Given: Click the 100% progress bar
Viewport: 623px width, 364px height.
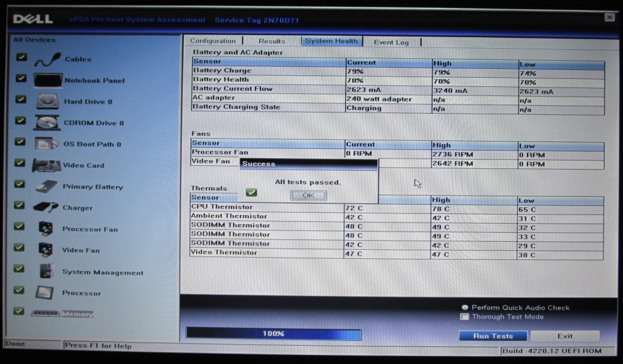Looking at the screenshot, I should (x=273, y=334).
